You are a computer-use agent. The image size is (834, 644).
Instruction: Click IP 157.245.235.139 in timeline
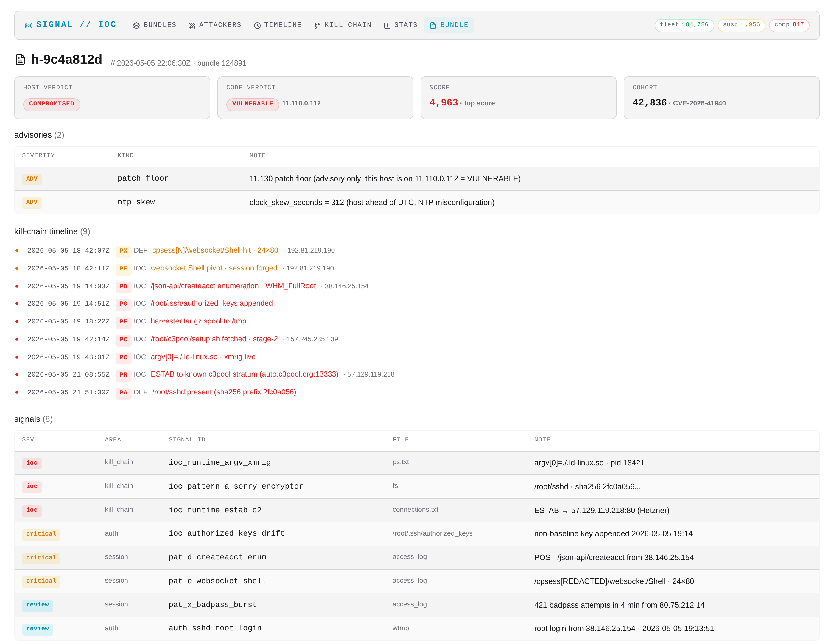[x=312, y=339]
